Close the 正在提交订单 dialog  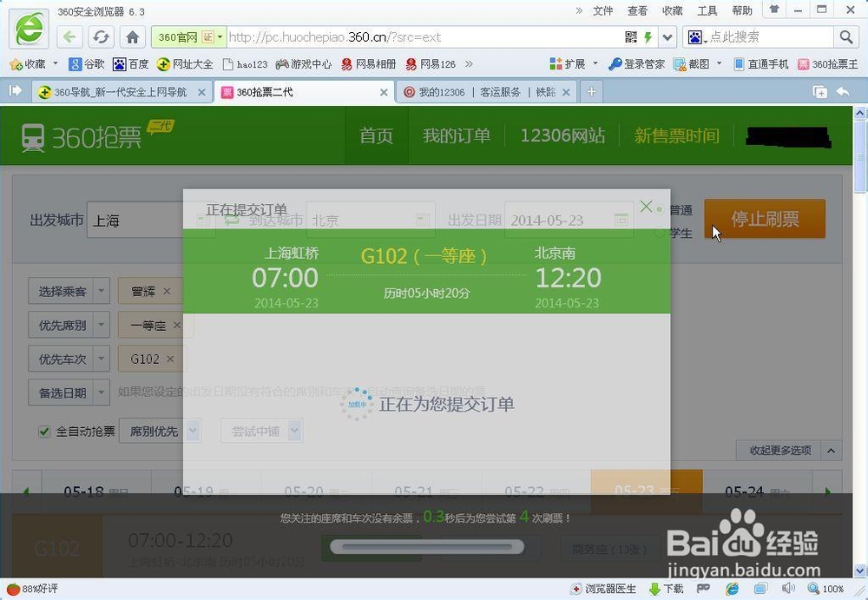(x=646, y=207)
